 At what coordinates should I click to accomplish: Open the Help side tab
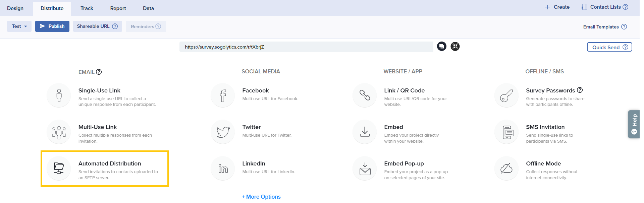(x=634, y=124)
